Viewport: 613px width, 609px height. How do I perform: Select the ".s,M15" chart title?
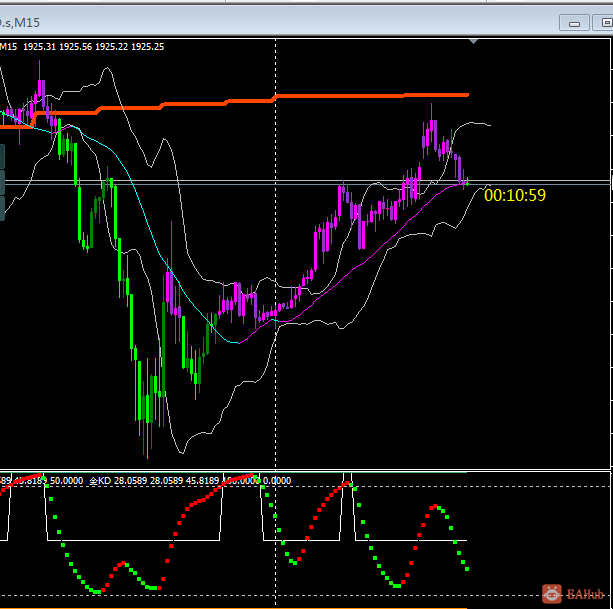(x=20, y=23)
